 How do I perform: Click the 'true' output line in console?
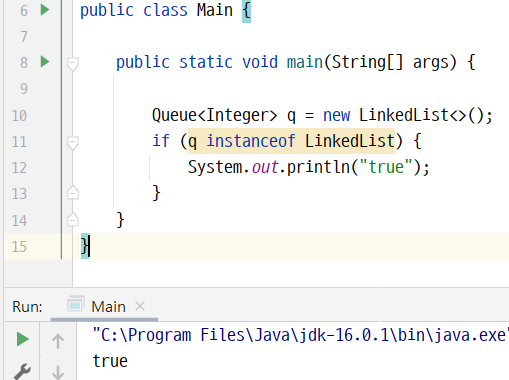110,361
